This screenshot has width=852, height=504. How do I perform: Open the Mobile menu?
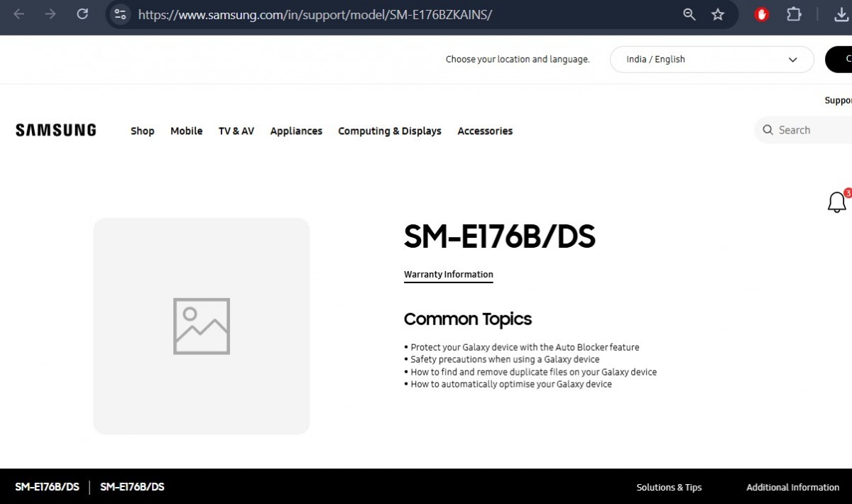(x=186, y=131)
